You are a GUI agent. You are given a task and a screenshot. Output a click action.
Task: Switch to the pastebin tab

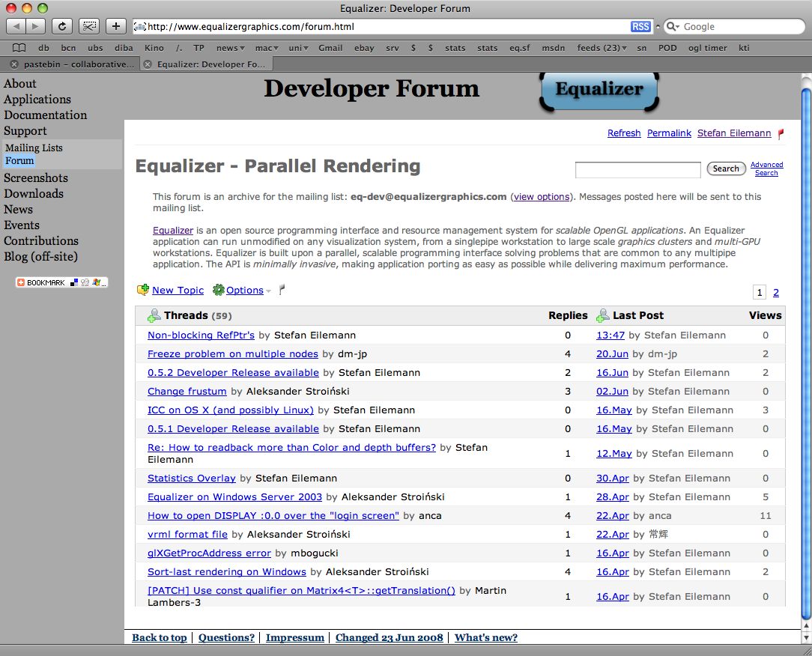(x=75, y=64)
